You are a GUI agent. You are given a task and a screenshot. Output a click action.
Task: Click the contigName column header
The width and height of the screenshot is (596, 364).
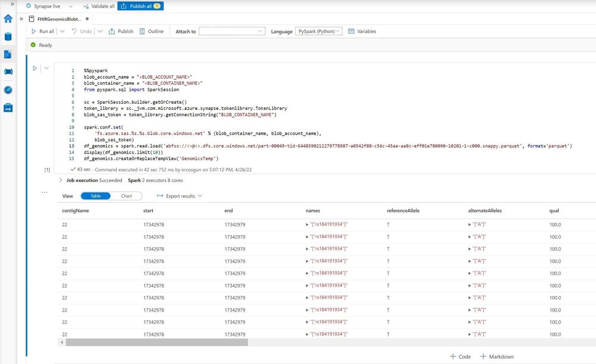coord(75,211)
